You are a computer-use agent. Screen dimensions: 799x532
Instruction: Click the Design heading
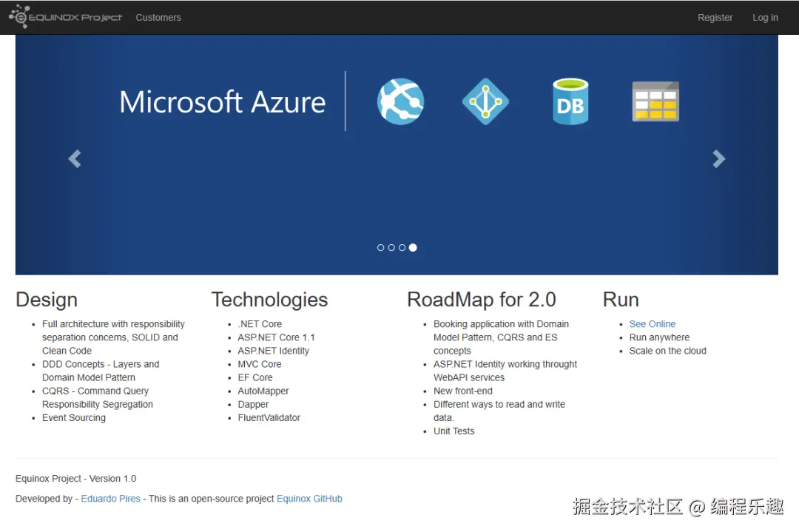coord(47,300)
